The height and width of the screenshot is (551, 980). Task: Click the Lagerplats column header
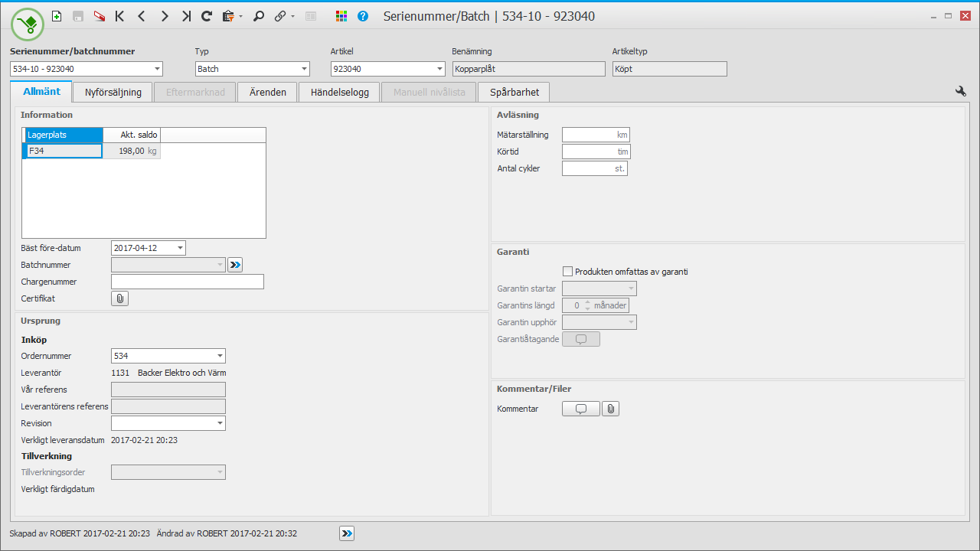pos(64,135)
